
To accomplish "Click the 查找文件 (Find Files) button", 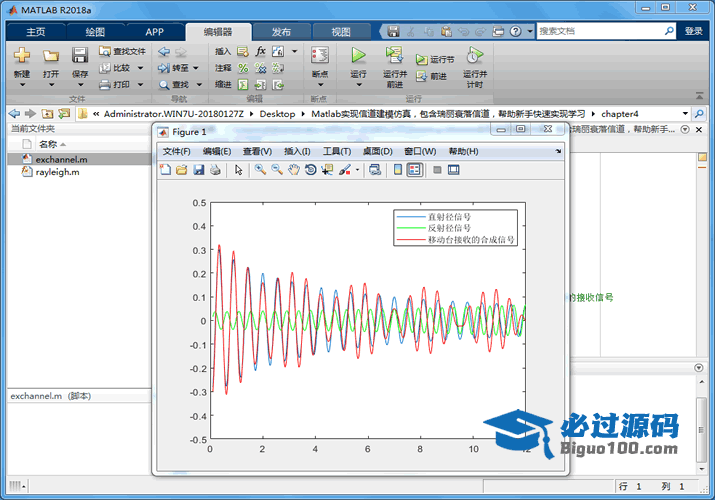I will [x=122, y=51].
